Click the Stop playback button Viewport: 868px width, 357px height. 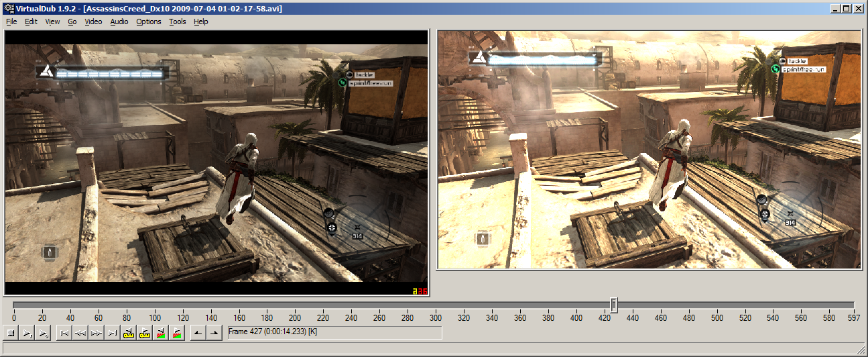[11, 333]
